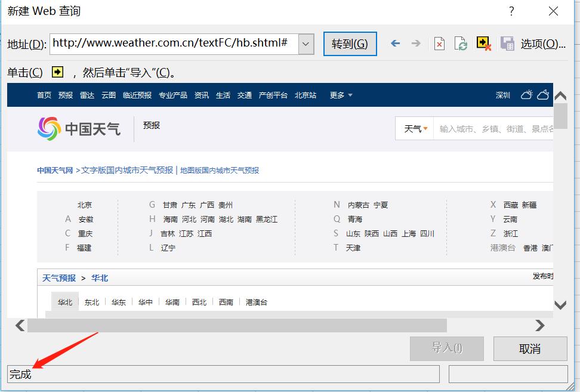Open the 选项(O) settings
Screen dimensions: 580x392
[x=544, y=43]
